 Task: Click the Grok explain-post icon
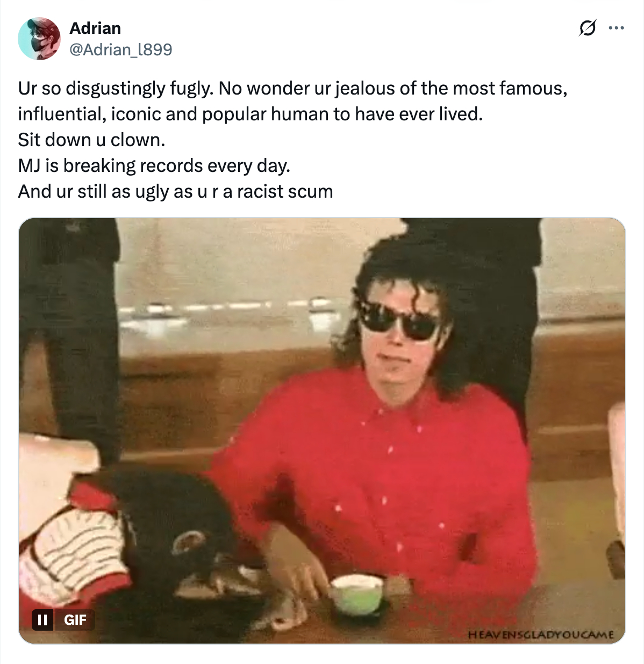click(587, 28)
